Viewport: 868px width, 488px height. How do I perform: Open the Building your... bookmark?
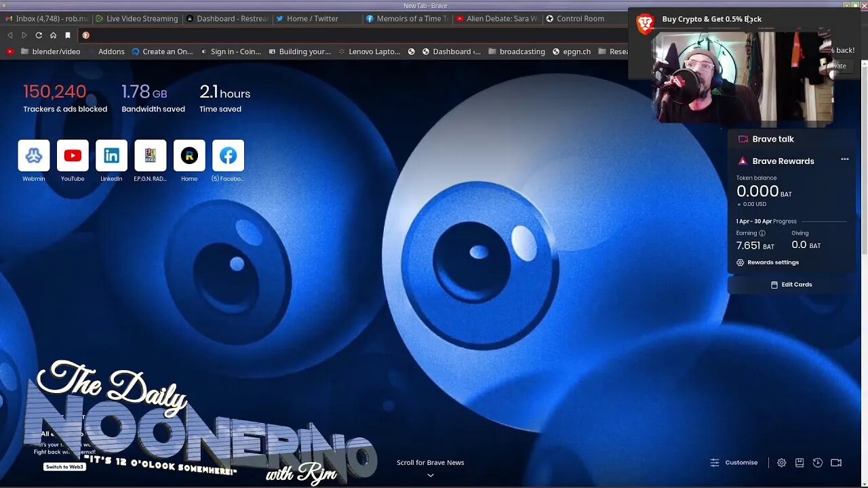coord(300,52)
